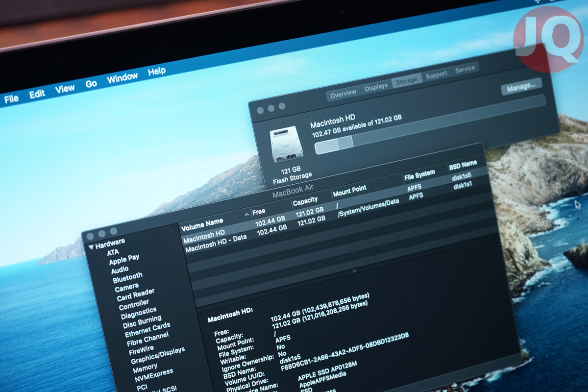This screenshot has height=392, width=588.
Task: Switch to the Overview tab in About This Mac
Action: tap(343, 95)
